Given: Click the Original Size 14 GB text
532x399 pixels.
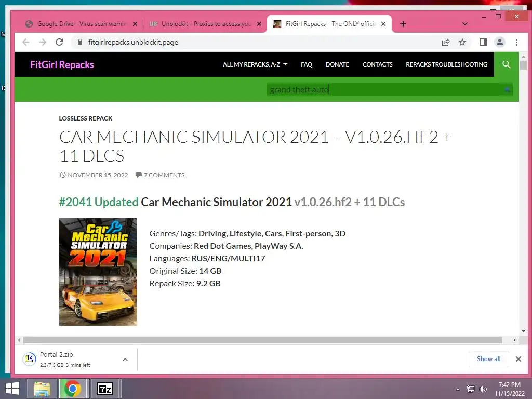Looking at the screenshot, I should (185, 271).
